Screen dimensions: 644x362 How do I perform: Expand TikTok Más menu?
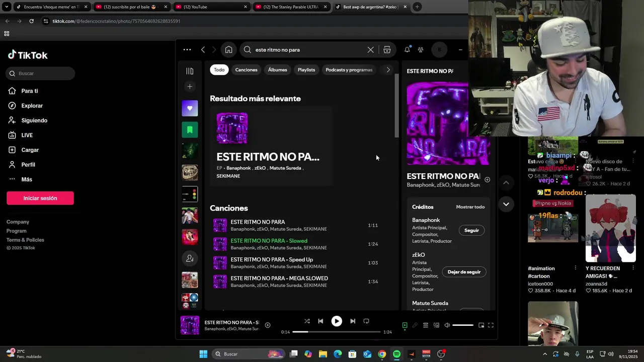(x=26, y=179)
